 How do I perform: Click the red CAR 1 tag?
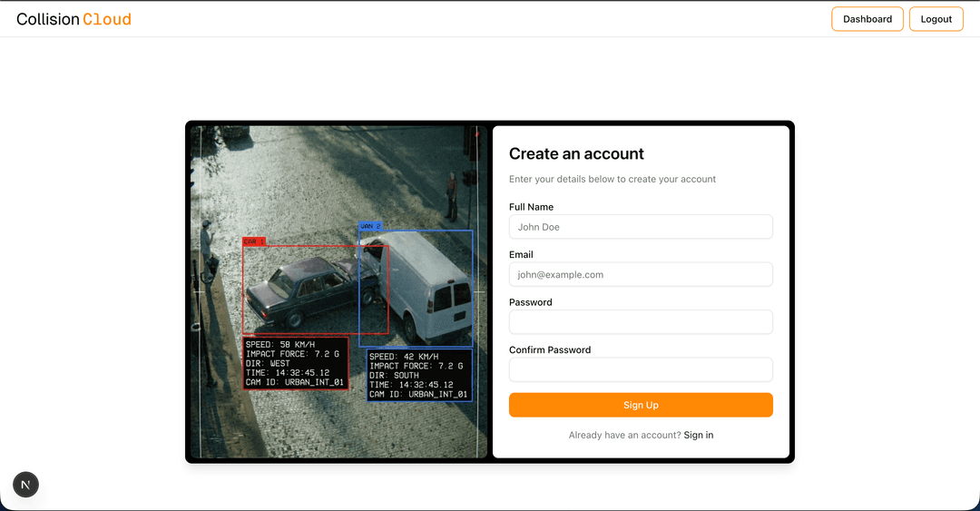tap(254, 241)
